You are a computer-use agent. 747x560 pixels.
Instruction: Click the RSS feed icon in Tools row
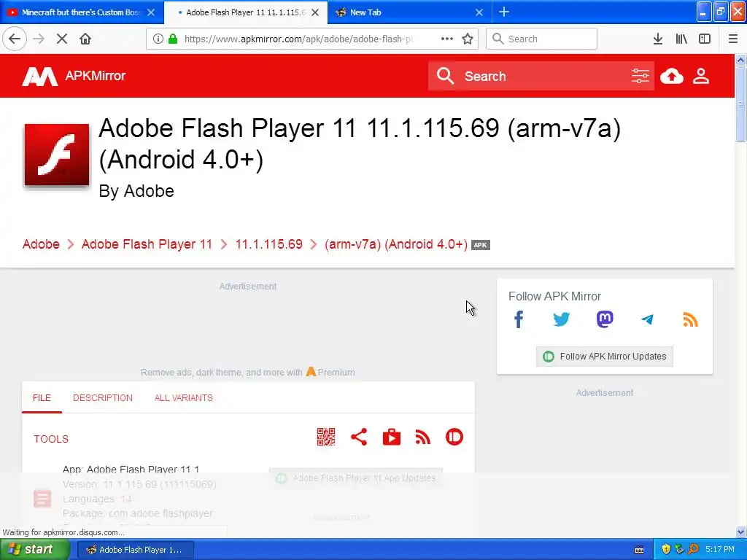(423, 437)
